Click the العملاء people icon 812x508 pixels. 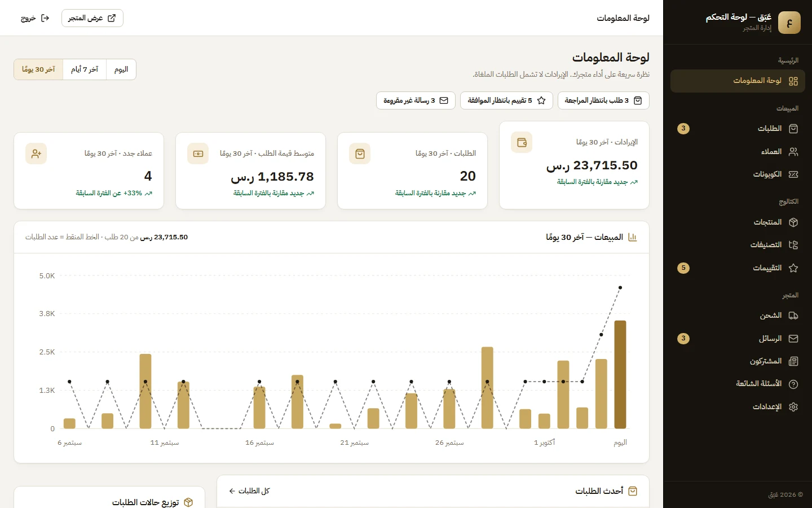pyautogui.click(x=793, y=152)
